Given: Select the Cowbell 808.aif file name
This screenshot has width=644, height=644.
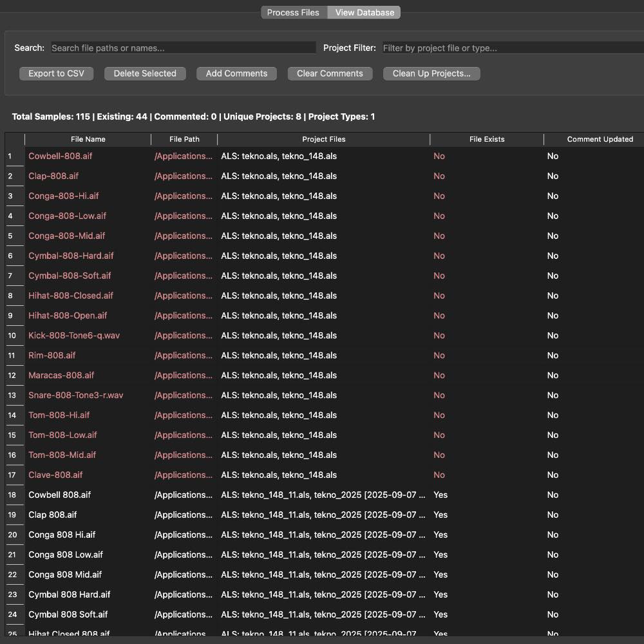Looking at the screenshot, I should click(x=59, y=495).
